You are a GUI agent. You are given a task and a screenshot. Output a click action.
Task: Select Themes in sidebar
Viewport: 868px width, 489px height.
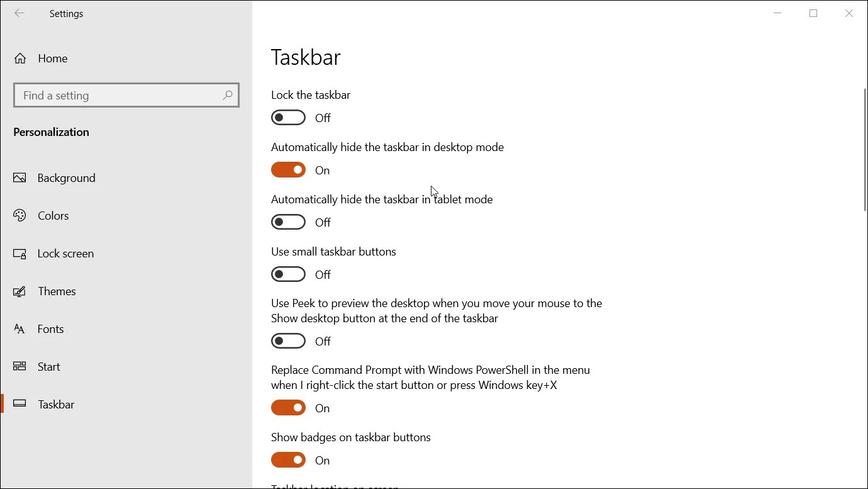coord(126,291)
